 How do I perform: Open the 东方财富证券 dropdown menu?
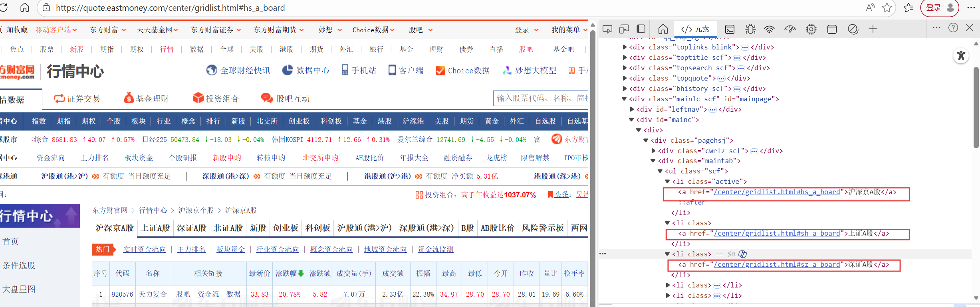click(x=216, y=30)
